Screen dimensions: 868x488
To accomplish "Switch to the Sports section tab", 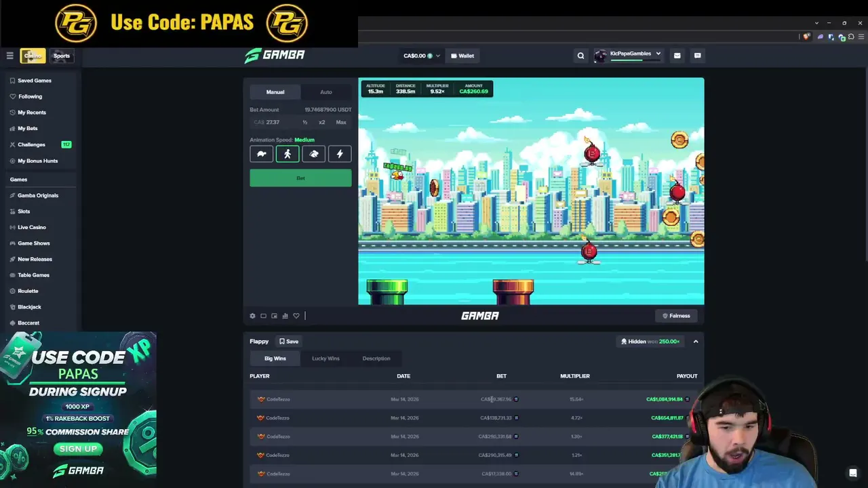I will pyautogui.click(x=61, y=56).
